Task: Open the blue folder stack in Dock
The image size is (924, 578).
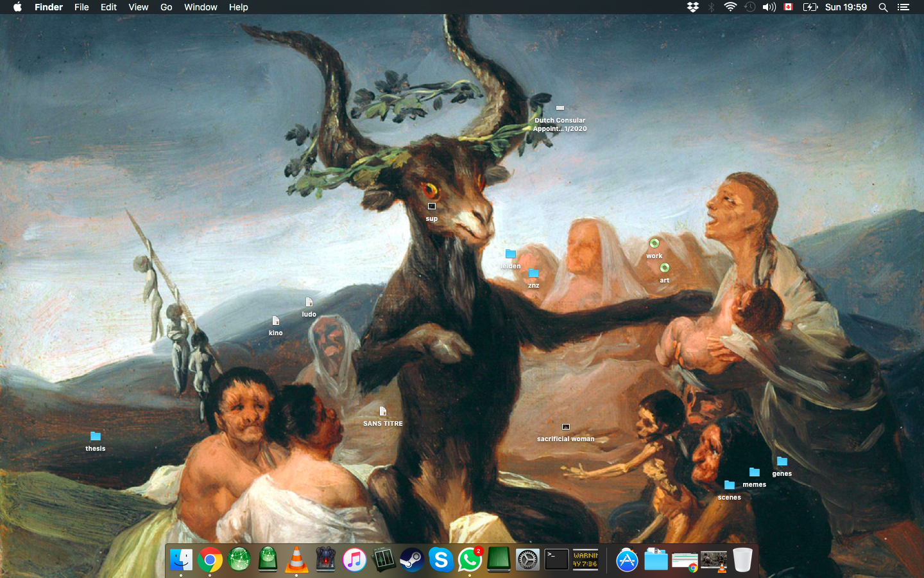Action: 656,559
